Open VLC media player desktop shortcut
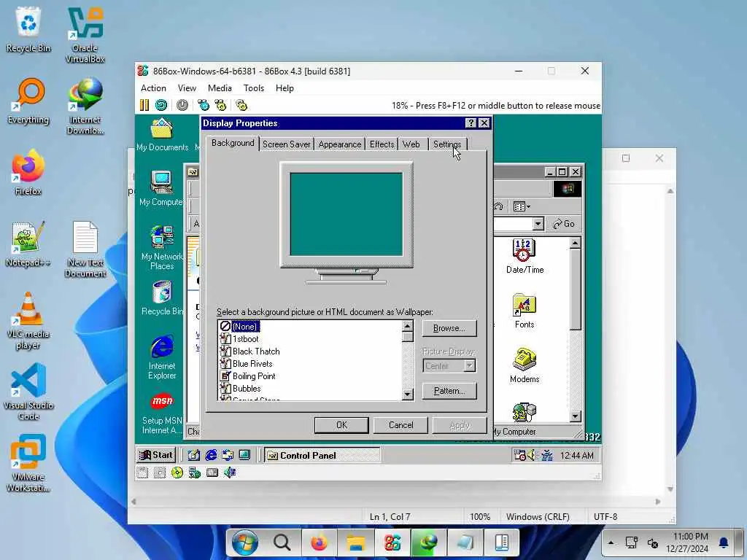This screenshot has width=747, height=560. [28, 321]
